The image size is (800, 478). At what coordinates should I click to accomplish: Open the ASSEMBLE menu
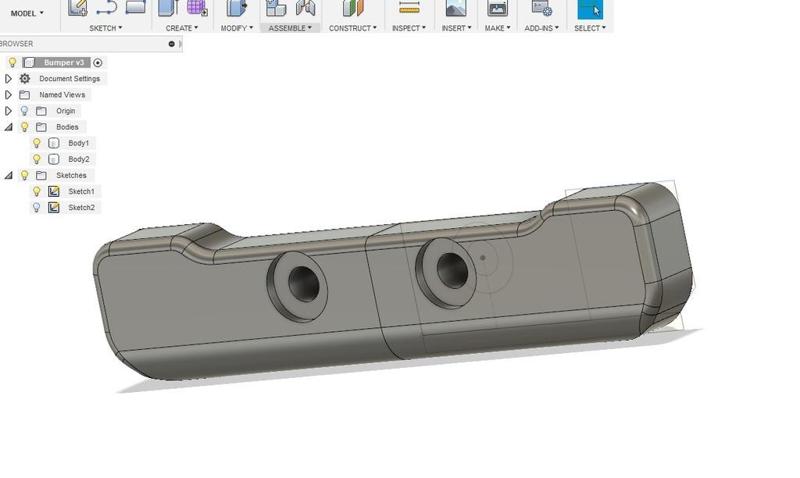point(290,28)
